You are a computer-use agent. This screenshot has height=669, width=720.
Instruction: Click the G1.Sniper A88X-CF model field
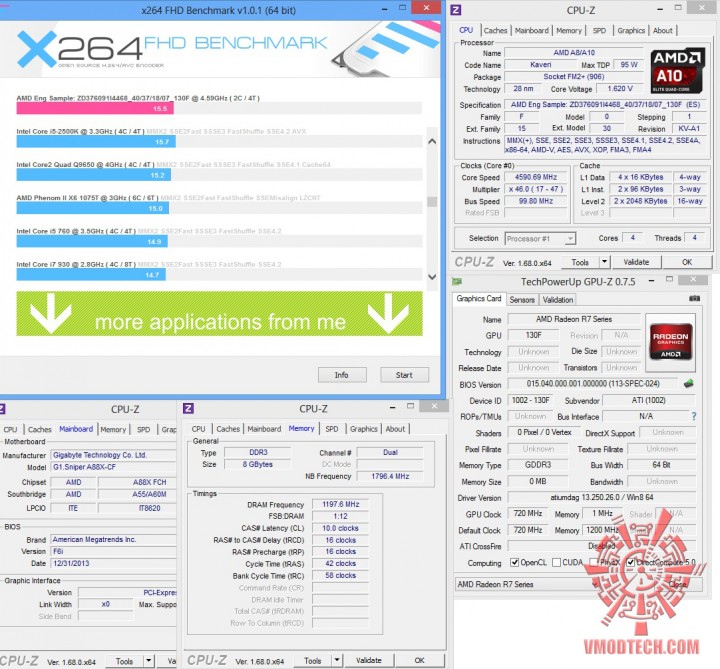pos(113,467)
